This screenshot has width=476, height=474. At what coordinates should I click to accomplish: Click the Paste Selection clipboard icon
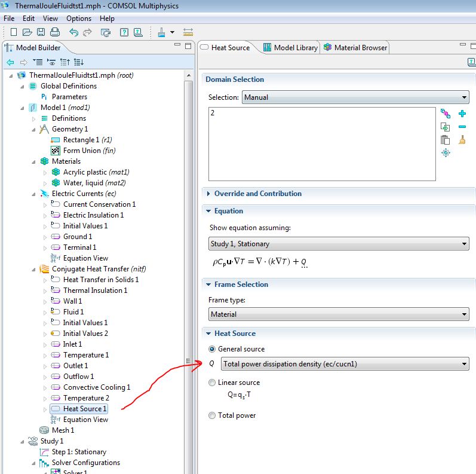tap(445, 140)
